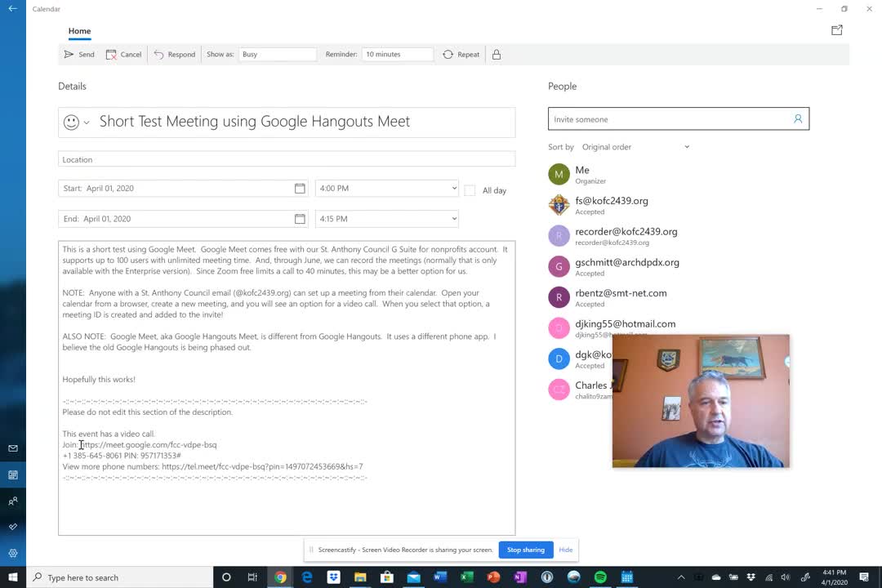Open the Respond options
Viewport: 882px width, 588px height.
[175, 55]
